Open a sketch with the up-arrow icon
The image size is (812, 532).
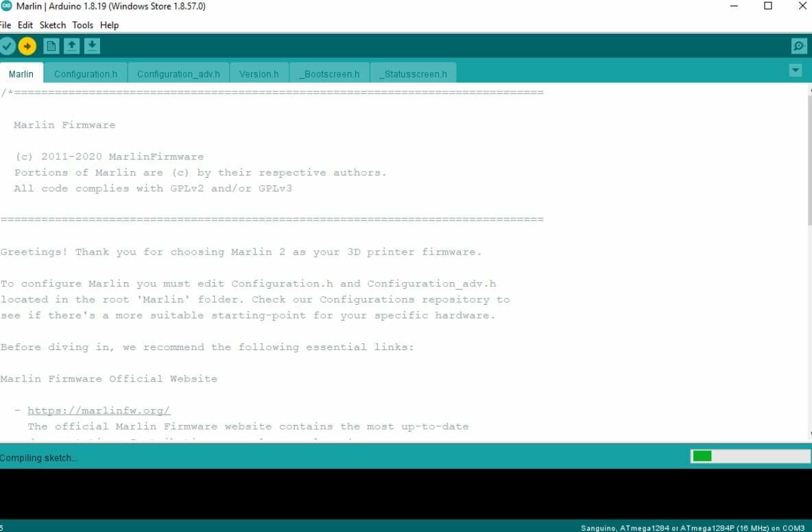pyautogui.click(x=71, y=46)
